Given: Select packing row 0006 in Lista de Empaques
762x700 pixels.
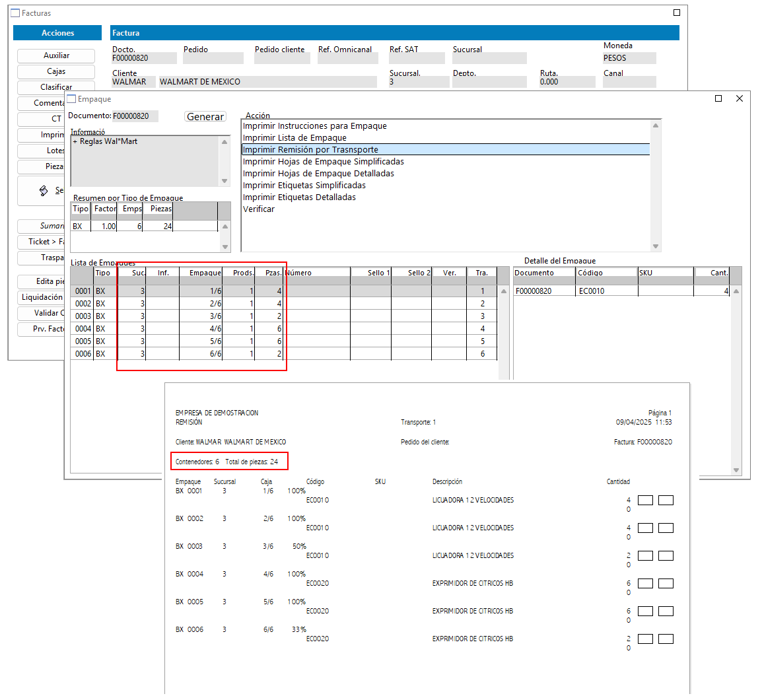Looking at the screenshot, I should pyautogui.click(x=284, y=355).
